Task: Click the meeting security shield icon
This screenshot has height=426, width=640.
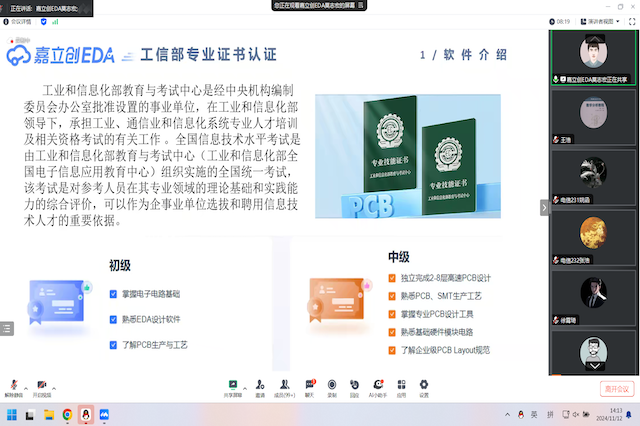Action: 43,20
